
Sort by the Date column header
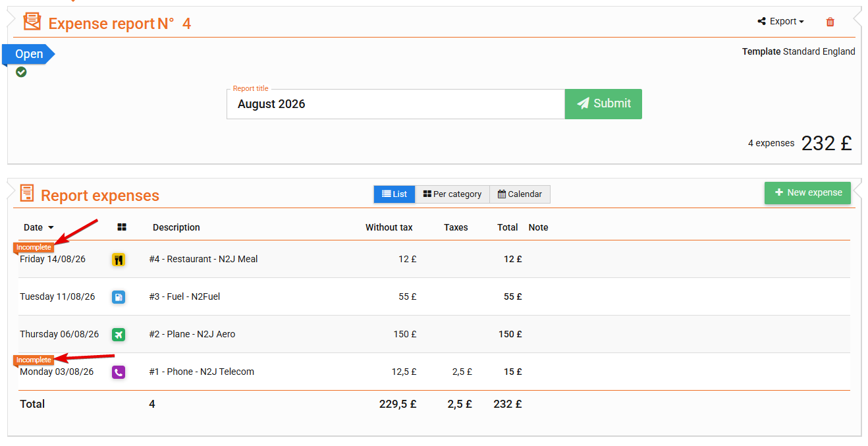(x=38, y=227)
